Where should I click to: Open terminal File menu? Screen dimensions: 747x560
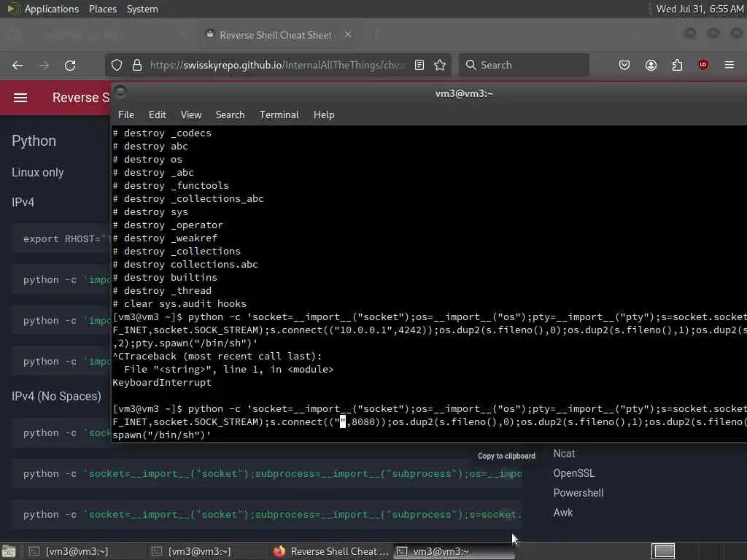125,114
